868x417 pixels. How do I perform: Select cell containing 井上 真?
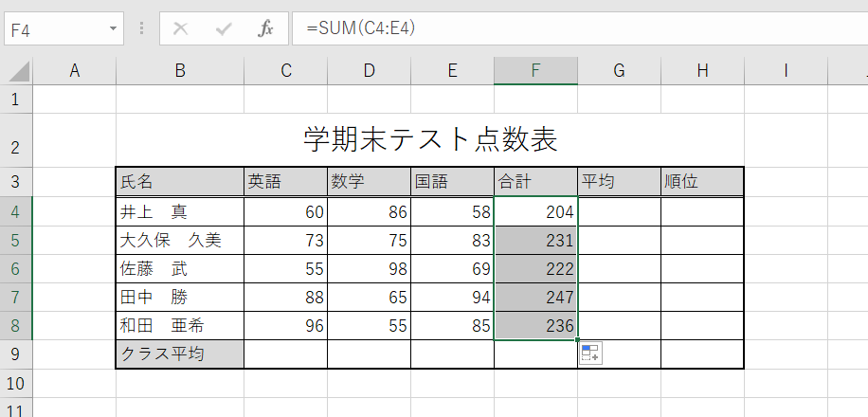pos(179,212)
